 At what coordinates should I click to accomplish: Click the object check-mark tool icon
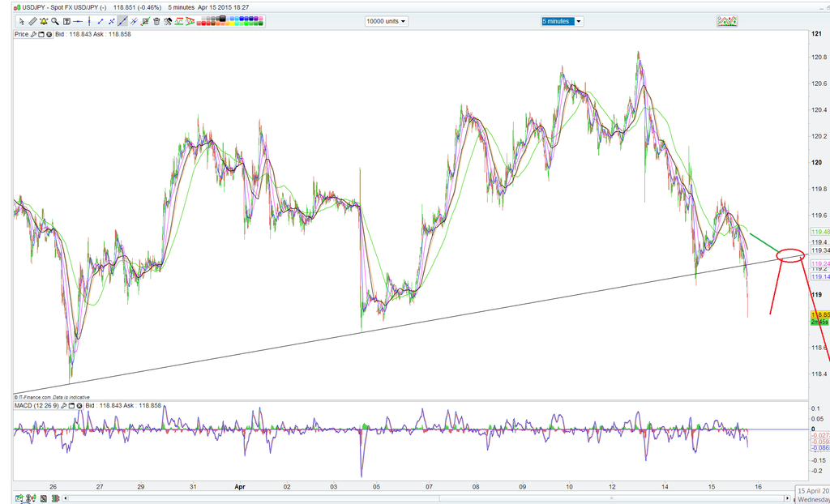pyautogui.click(x=144, y=21)
